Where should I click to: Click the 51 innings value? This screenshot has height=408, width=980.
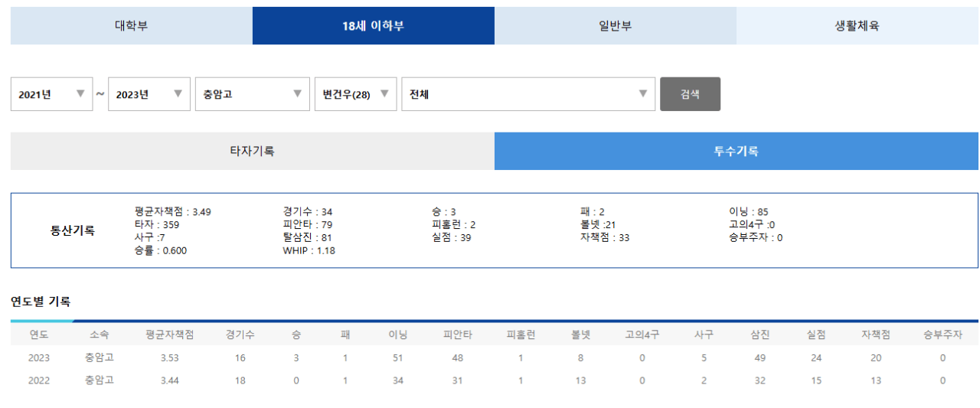[x=397, y=357]
